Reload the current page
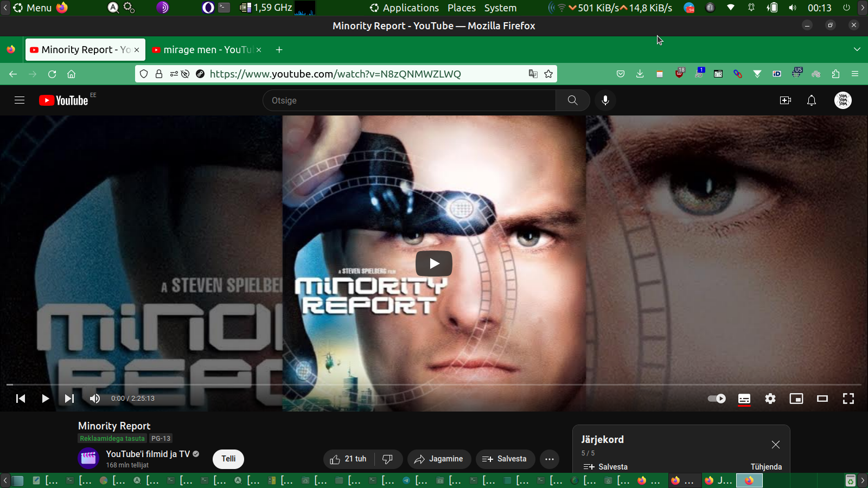 [x=52, y=74]
